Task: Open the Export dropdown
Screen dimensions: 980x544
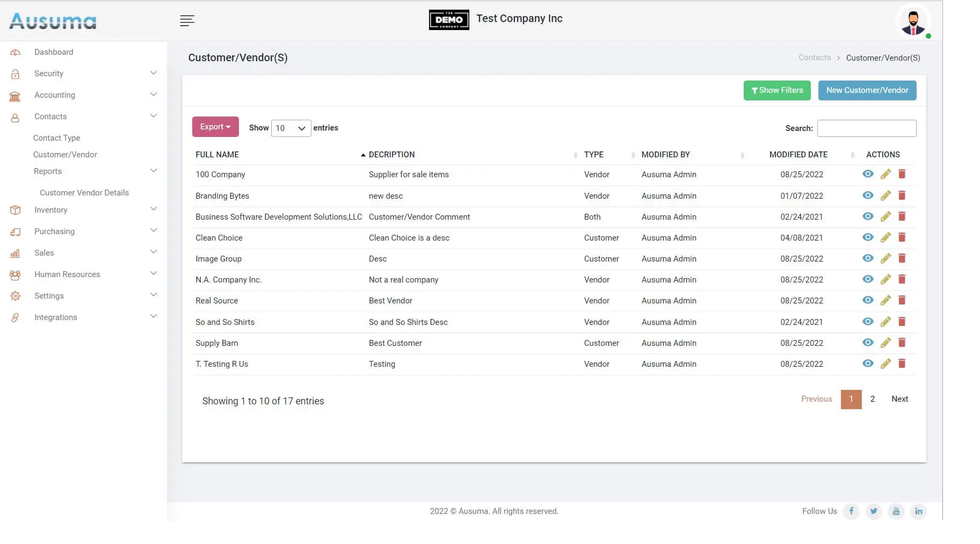Action: pos(215,127)
